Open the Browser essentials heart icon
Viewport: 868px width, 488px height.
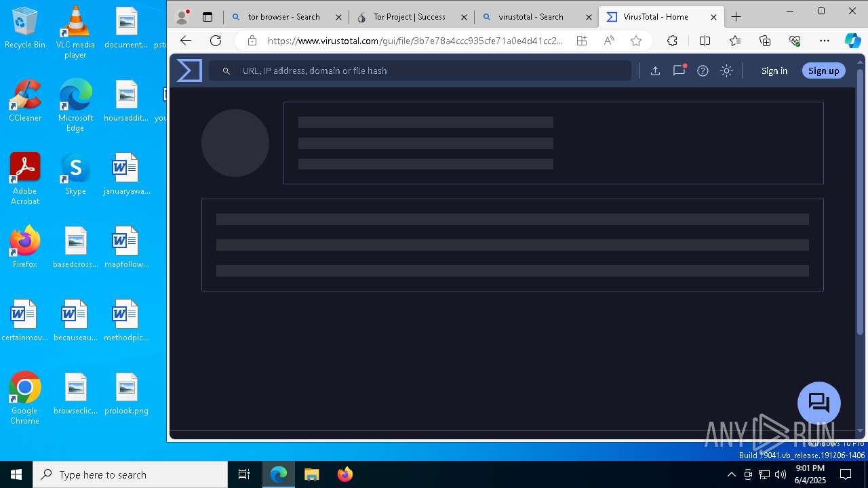pyautogui.click(x=795, y=41)
